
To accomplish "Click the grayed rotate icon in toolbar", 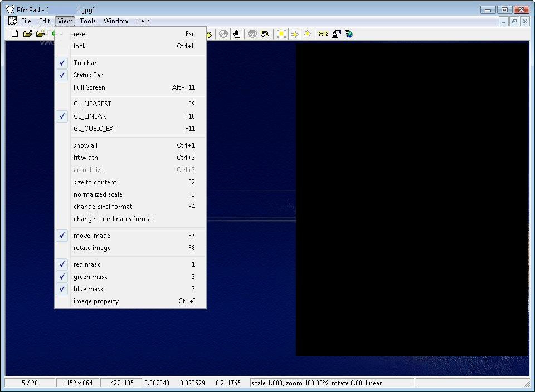I will point(252,34).
